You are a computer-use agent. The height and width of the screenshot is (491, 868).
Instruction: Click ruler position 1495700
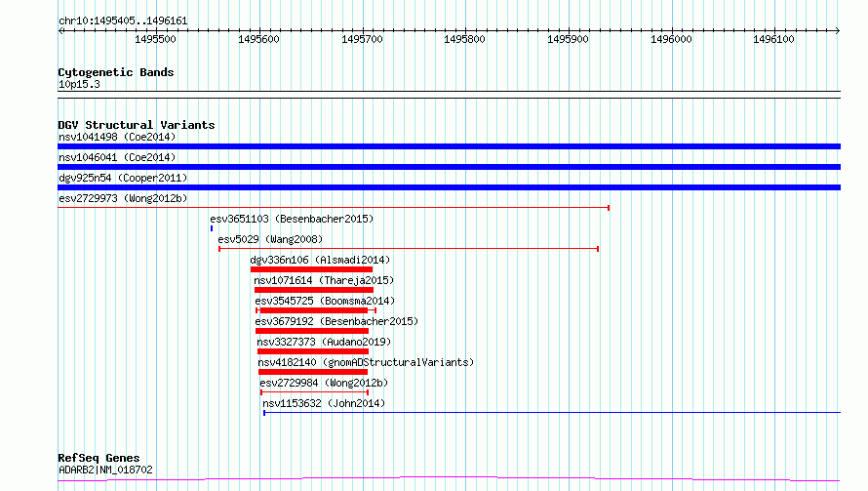(x=362, y=39)
